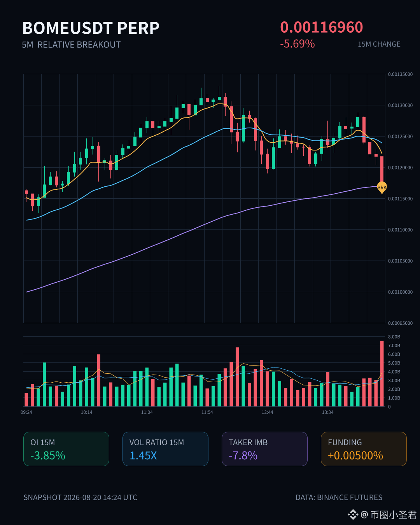The height and width of the screenshot is (525, 420).
Task: Click the orange BRK breakout marker
Action: (x=382, y=188)
